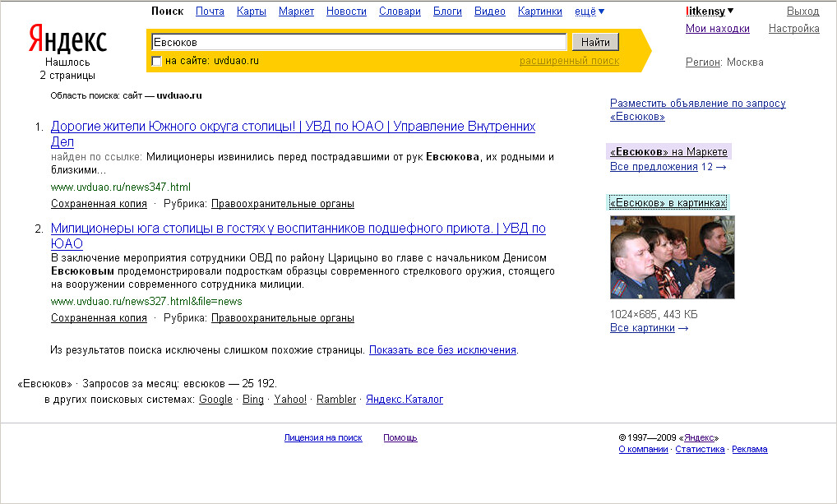Search the query in Bing

click(253, 399)
